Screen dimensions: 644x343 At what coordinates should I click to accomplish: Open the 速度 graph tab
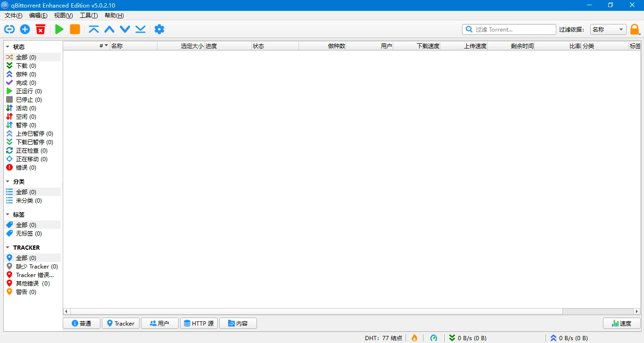(622, 323)
